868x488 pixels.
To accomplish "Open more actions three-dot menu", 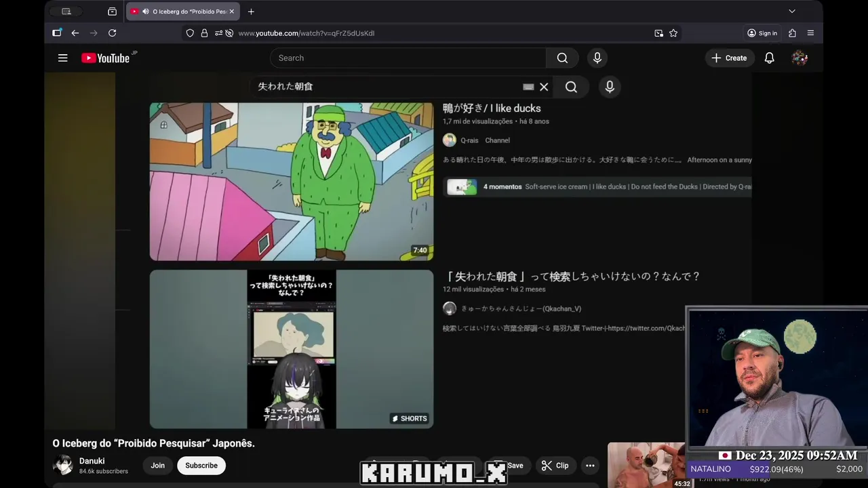I will click(x=590, y=466).
